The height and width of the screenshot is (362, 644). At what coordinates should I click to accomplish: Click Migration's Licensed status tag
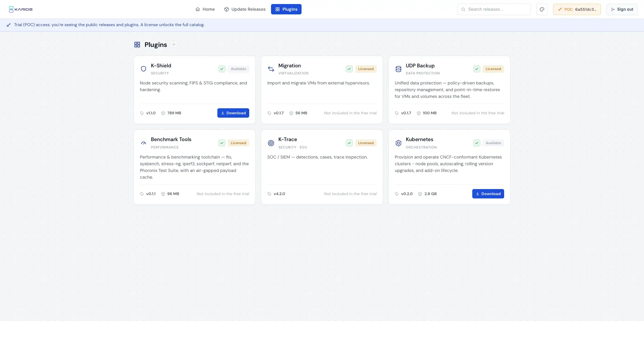coord(366,69)
